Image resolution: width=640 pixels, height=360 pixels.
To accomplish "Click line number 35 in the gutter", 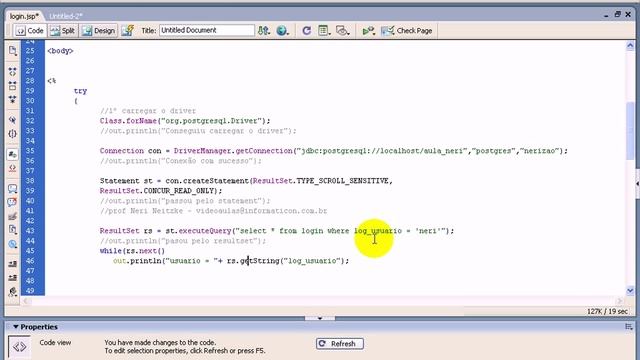I will (30, 151).
